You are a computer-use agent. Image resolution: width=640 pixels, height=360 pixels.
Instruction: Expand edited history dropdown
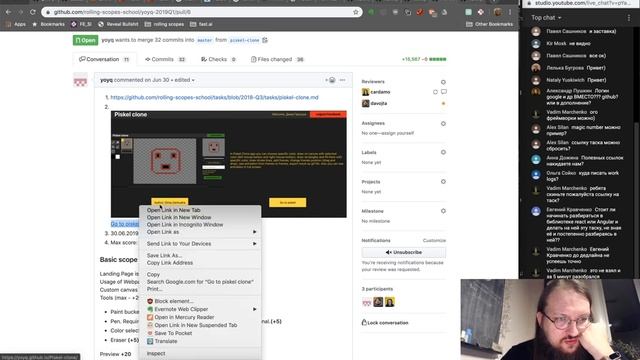(x=184, y=80)
